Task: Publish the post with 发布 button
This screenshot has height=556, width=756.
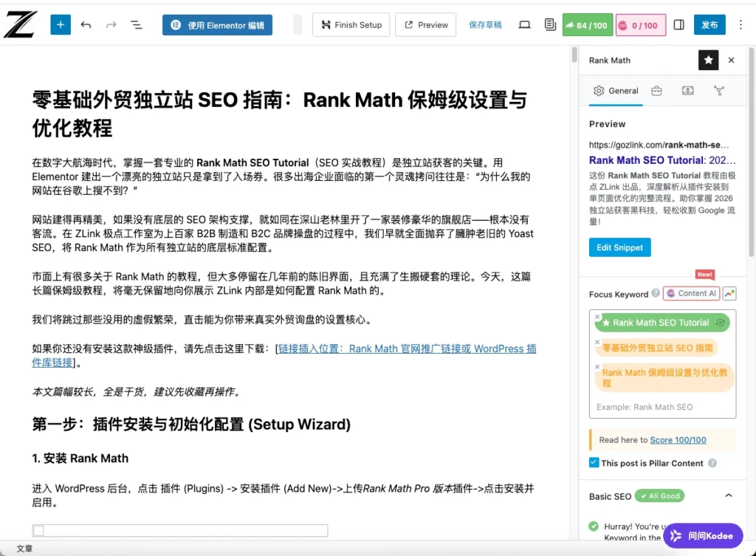Action: [709, 24]
